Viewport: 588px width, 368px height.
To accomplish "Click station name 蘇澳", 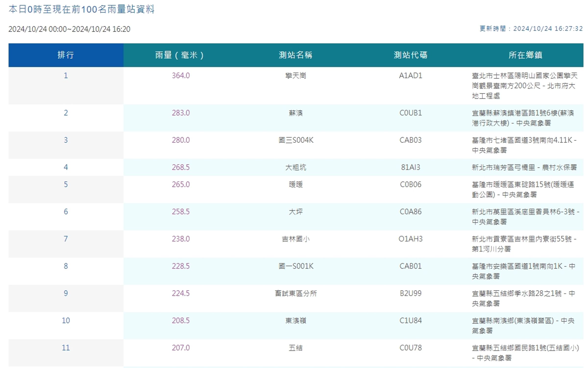I will 296,113.
